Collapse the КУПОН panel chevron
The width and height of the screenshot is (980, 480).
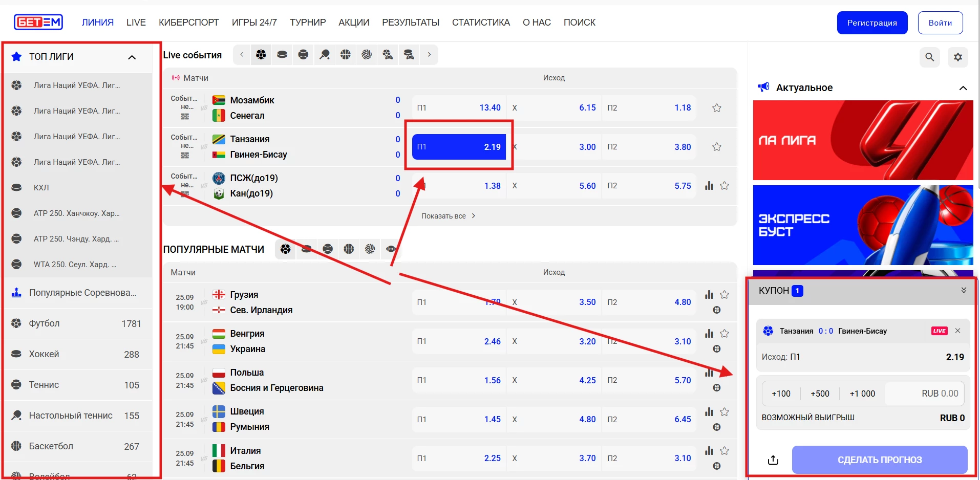964,290
